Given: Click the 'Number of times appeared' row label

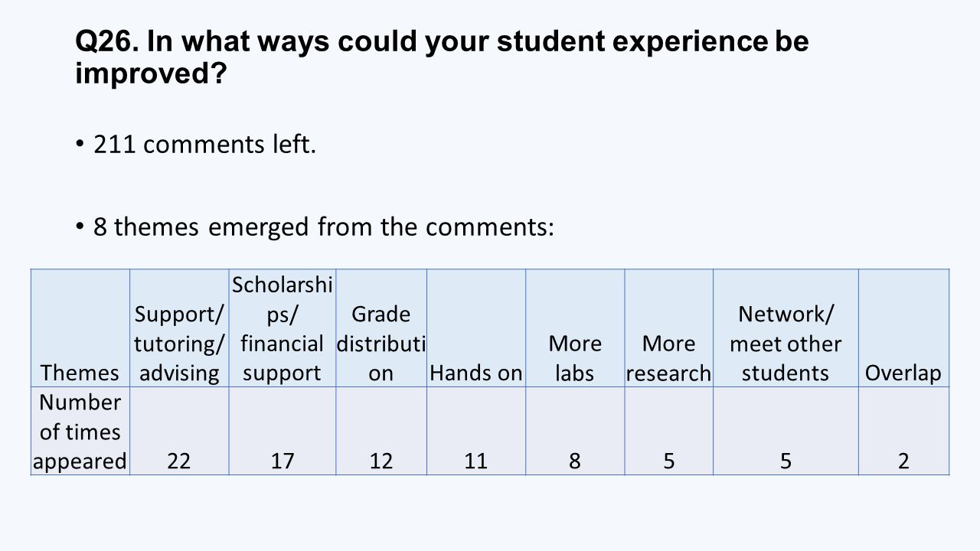Looking at the screenshot, I should click(80, 431).
